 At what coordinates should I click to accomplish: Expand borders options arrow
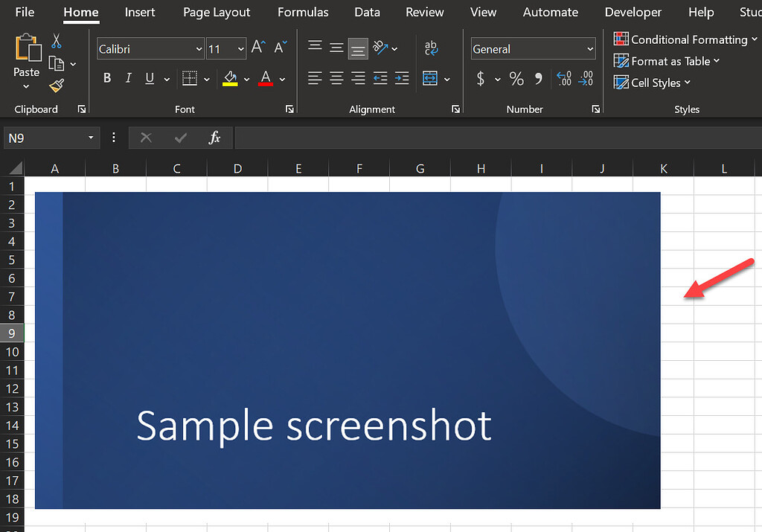[x=207, y=79]
